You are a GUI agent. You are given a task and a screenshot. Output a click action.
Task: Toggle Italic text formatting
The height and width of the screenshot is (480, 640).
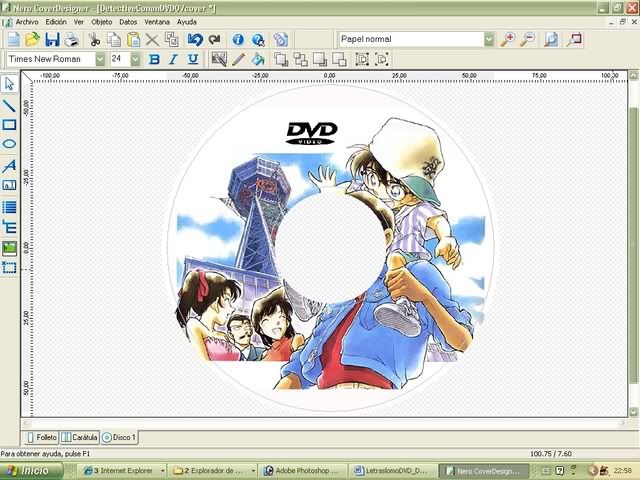click(x=173, y=60)
